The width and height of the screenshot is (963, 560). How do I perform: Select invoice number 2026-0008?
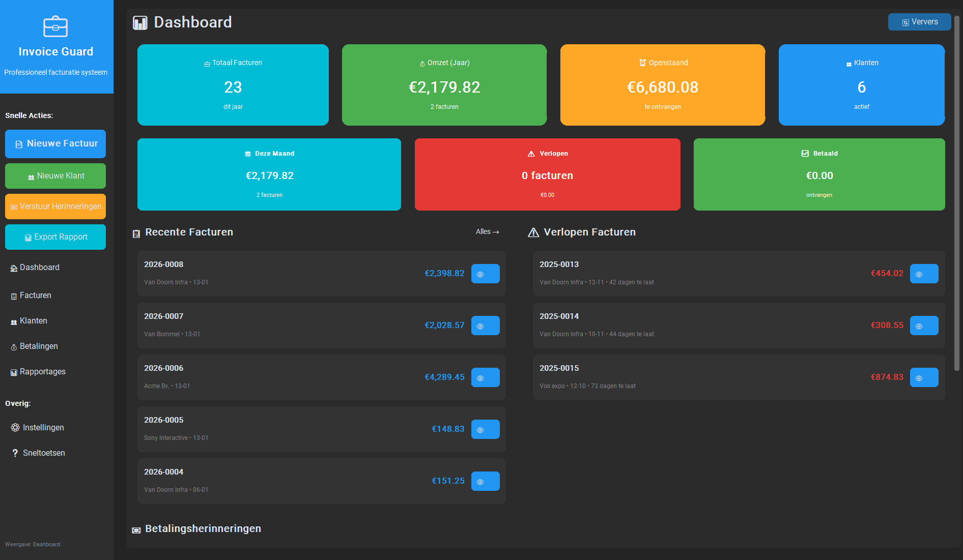click(x=163, y=264)
